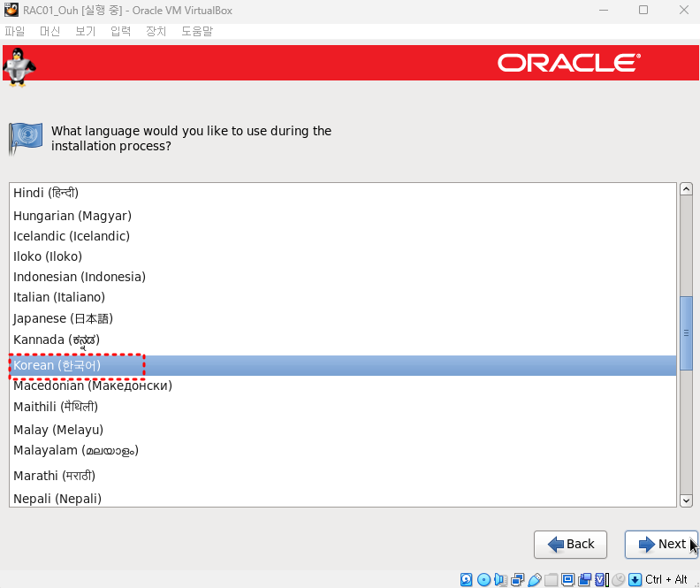Click the CPU virtualization status icon

[x=601, y=579]
